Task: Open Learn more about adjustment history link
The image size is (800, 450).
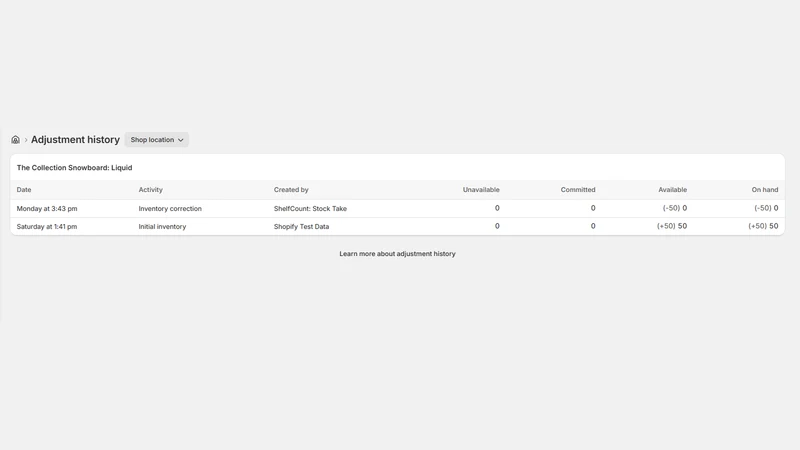Action: click(x=397, y=254)
